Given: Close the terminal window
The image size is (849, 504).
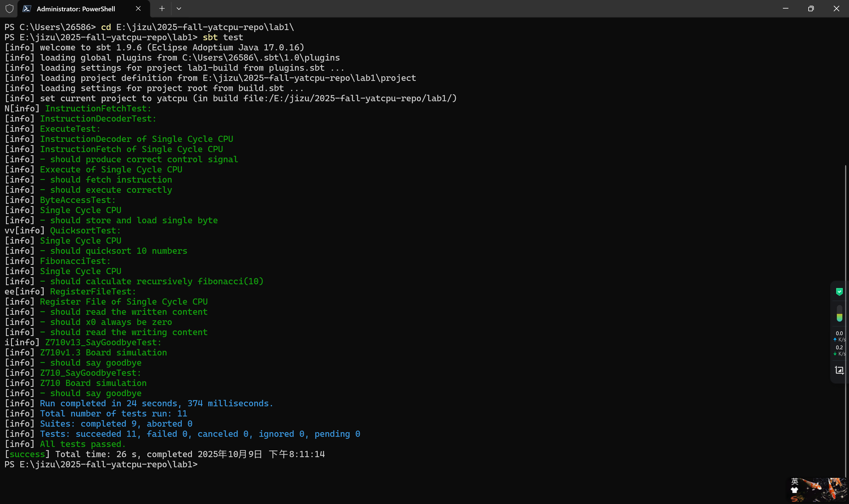Looking at the screenshot, I should (x=836, y=8).
